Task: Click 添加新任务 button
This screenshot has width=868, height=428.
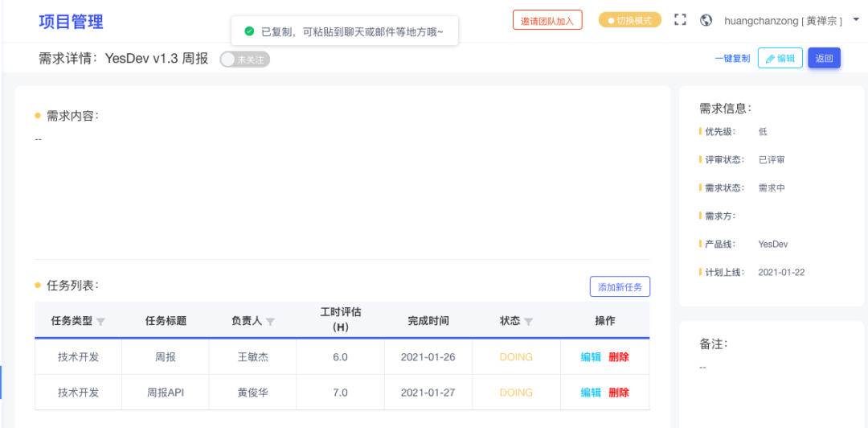Action: pyautogui.click(x=620, y=286)
